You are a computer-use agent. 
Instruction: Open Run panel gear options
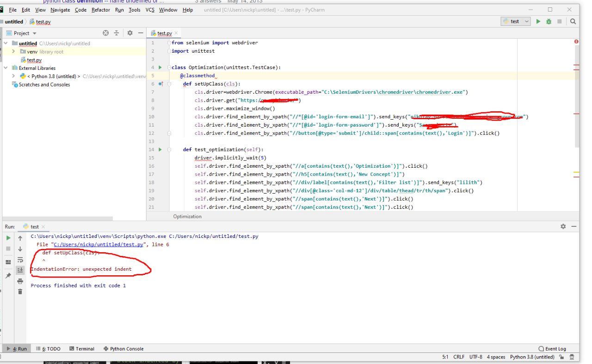point(563,226)
